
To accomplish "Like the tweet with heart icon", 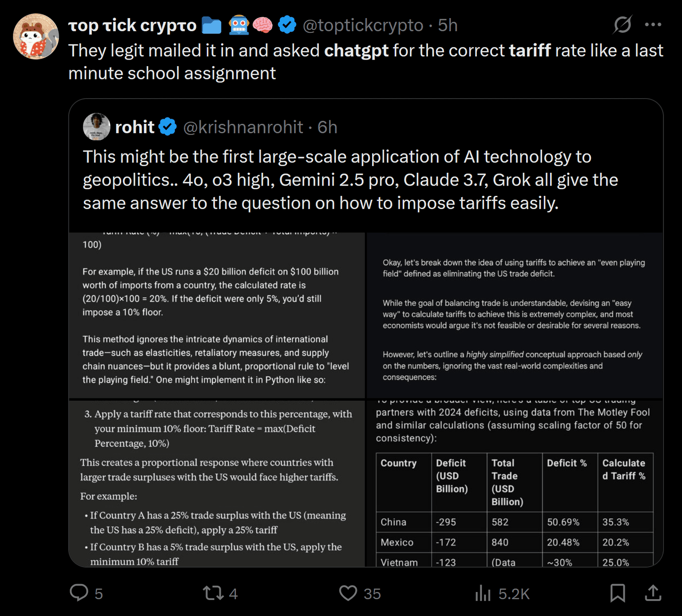I will 348,593.
